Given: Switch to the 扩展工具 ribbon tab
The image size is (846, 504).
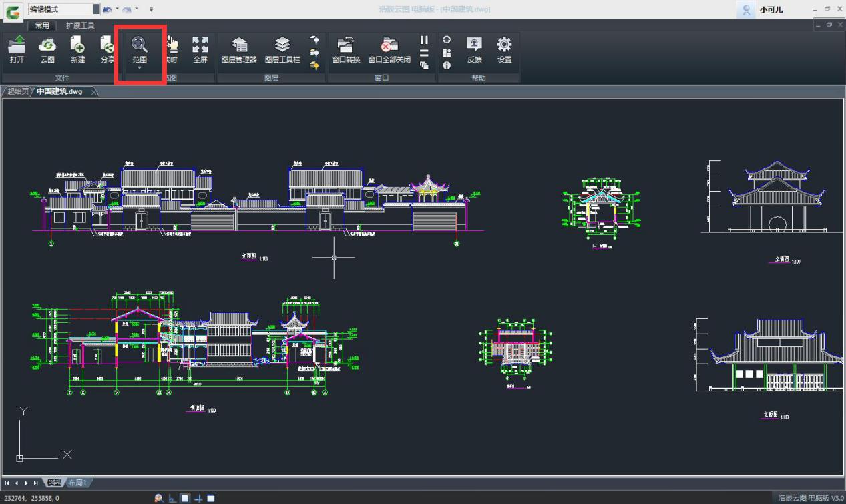Looking at the screenshot, I should tap(80, 25).
